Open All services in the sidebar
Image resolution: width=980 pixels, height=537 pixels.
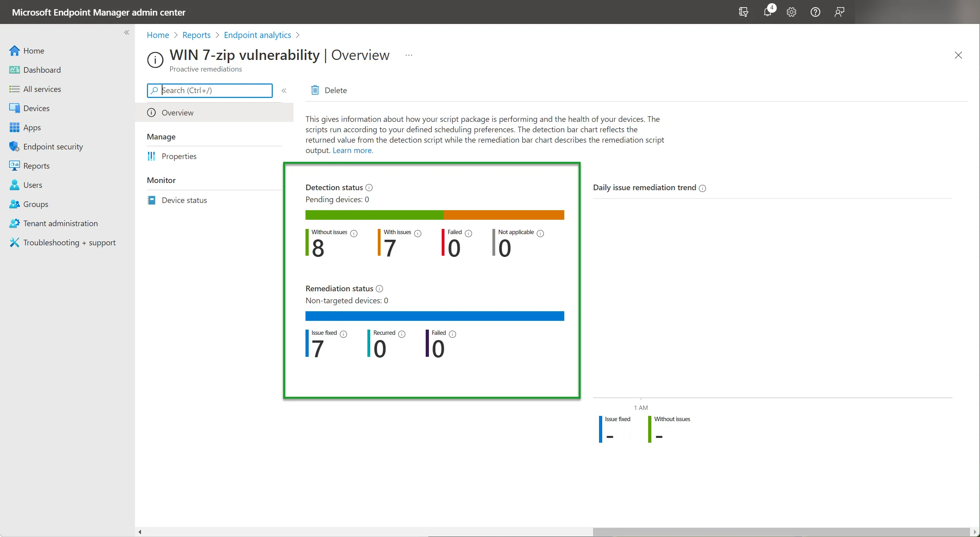click(35, 89)
